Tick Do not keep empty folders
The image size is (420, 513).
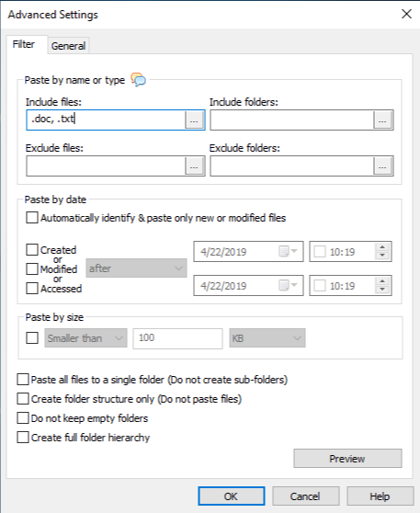(23, 418)
